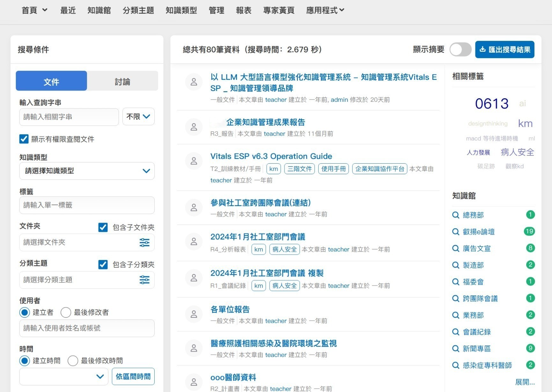Click the 病人安全 tag in the tag cloud

point(517,152)
